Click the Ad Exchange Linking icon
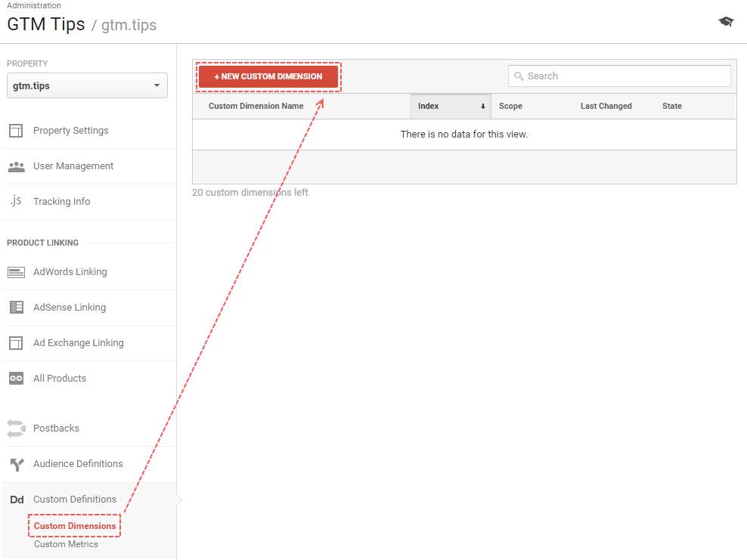The width and height of the screenshot is (747, 560). [16, 343]
